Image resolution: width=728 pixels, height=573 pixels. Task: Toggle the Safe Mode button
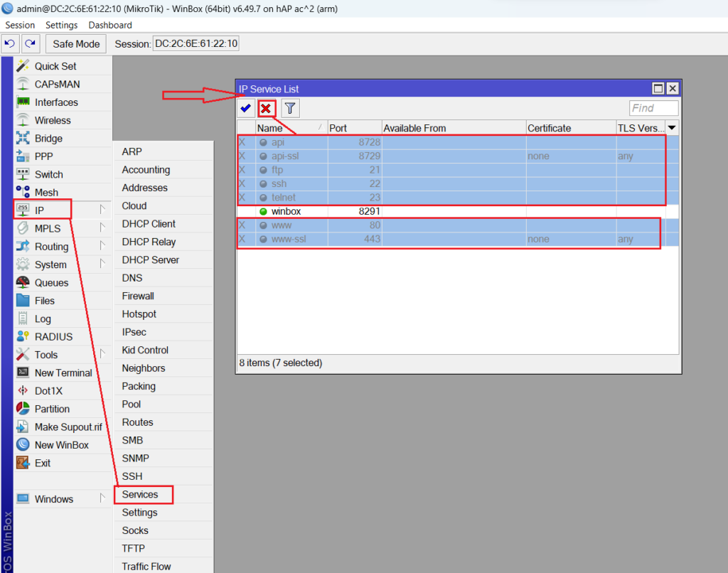[x=76, y=43]
